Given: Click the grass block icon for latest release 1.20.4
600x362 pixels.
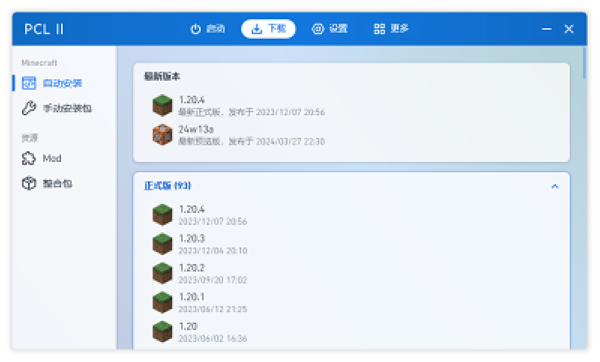Looking at the screenshot, I should (162, 105).
